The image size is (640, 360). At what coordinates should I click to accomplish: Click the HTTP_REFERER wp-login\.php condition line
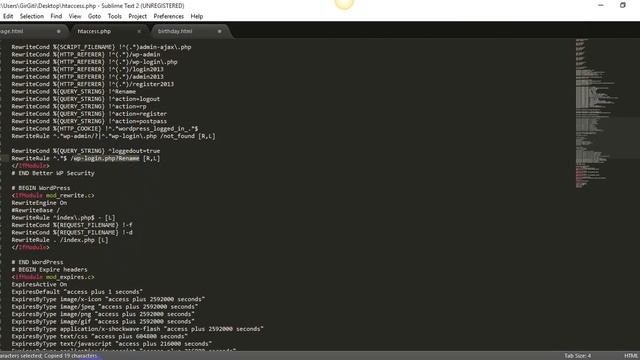point(94,62)
